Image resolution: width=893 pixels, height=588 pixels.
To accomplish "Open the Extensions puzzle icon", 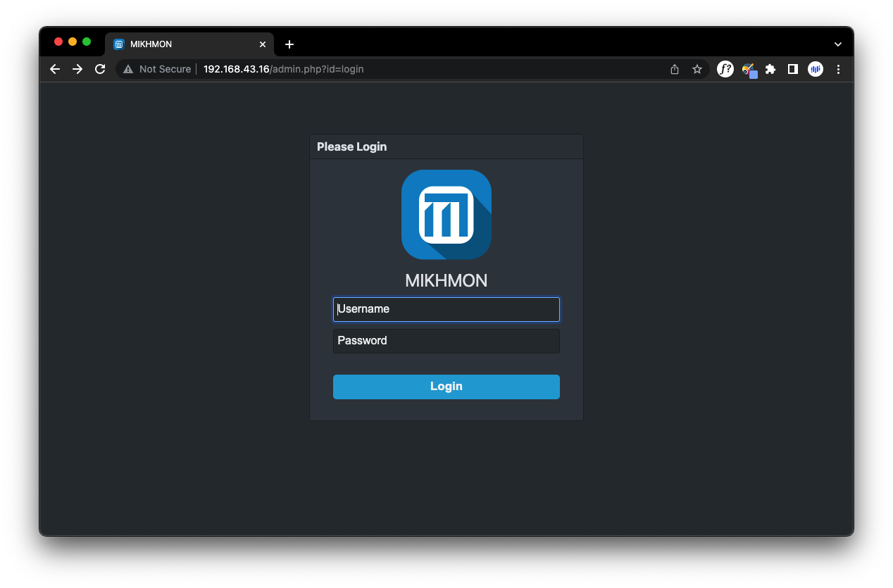I will [770, 69].
